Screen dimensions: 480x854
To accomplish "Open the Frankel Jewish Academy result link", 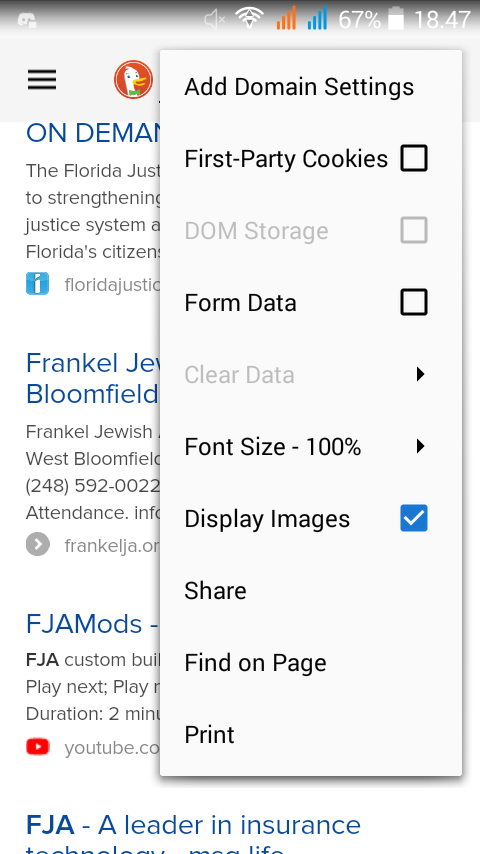I will (93, 379).
